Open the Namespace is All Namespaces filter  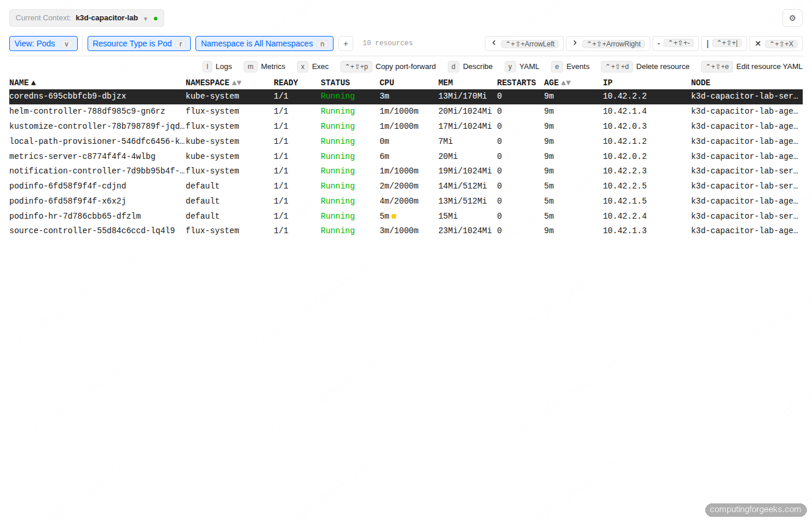tap(264, 43)
